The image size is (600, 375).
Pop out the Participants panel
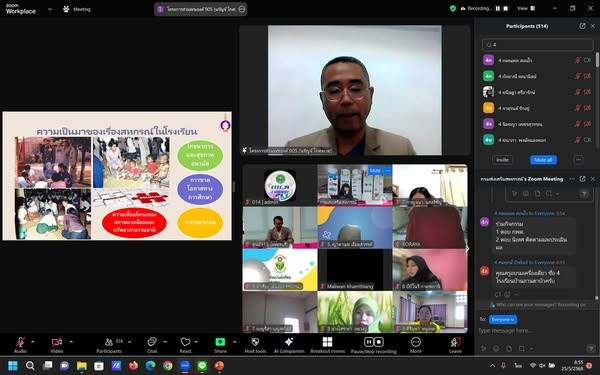(x=582, y=26)
